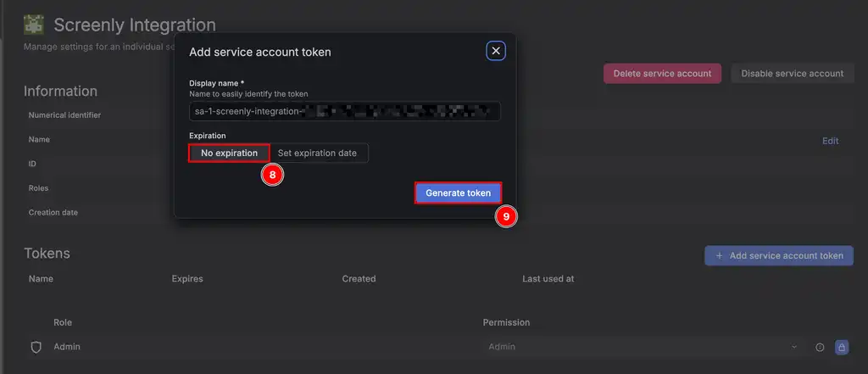Click the lock icon in Admin row

click(842, 348)
